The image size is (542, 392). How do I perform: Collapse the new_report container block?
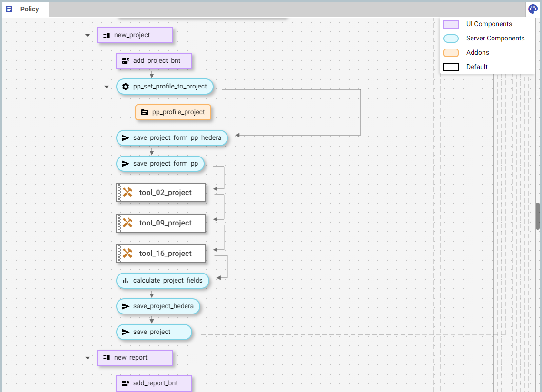[x=87, y=358]
